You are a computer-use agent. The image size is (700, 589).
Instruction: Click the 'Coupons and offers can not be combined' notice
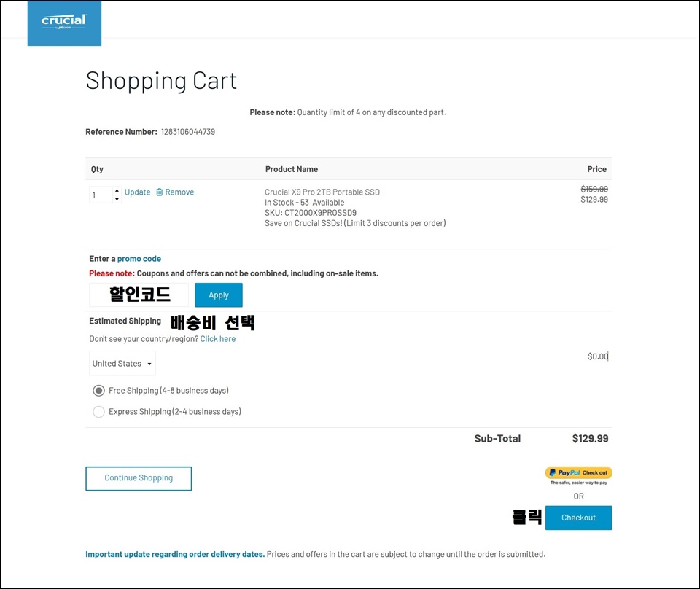[257, 273]
